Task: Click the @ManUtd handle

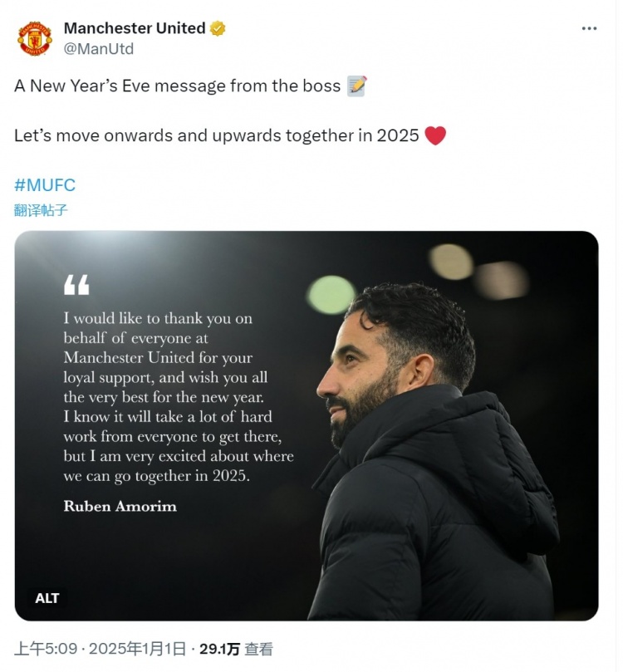Action: (99, 48)
